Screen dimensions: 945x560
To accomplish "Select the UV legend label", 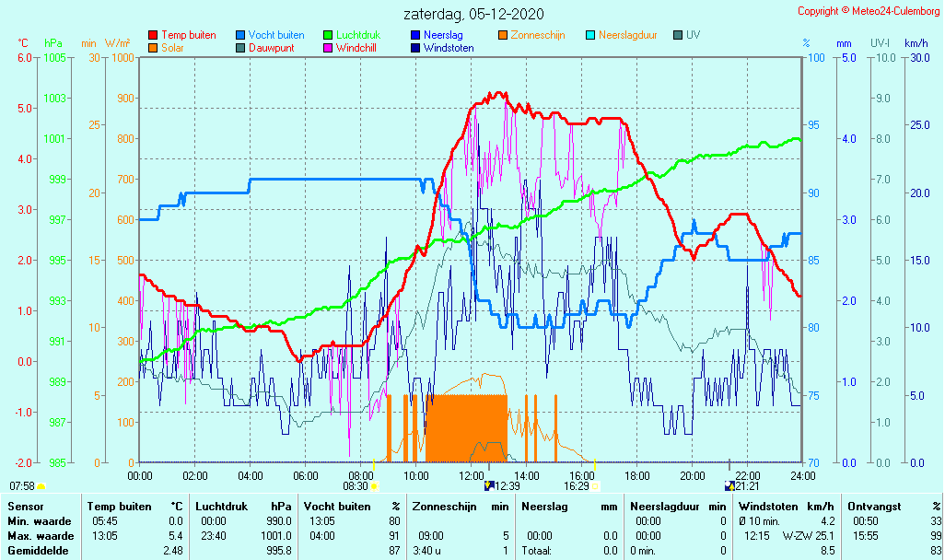I will pyautogui.click(x=694, y=35).
